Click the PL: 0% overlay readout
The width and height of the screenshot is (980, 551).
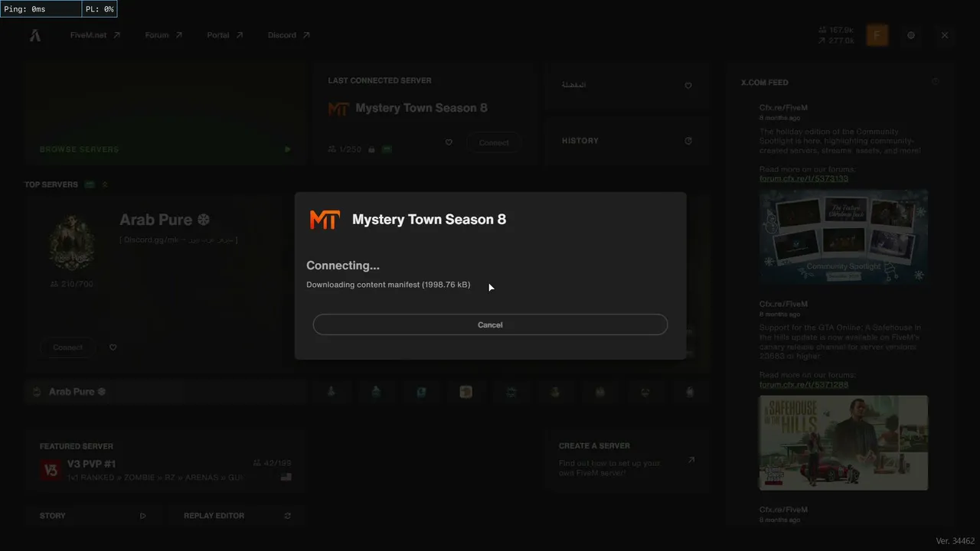click(100, 9)
